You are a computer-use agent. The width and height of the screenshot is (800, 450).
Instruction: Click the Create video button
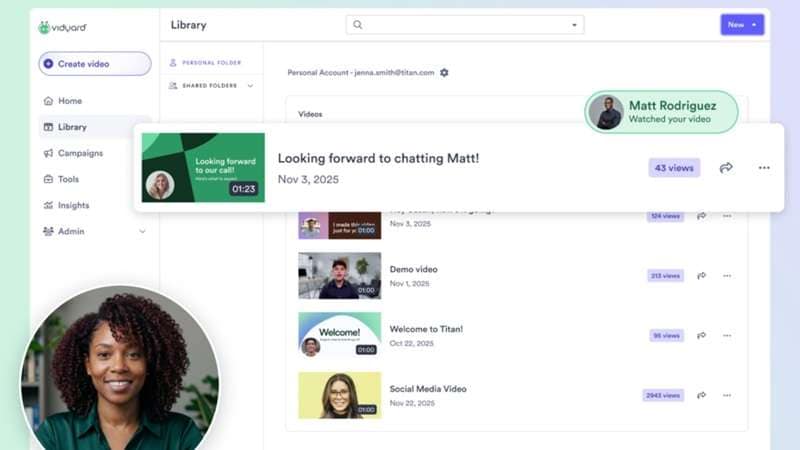[95, 64]
